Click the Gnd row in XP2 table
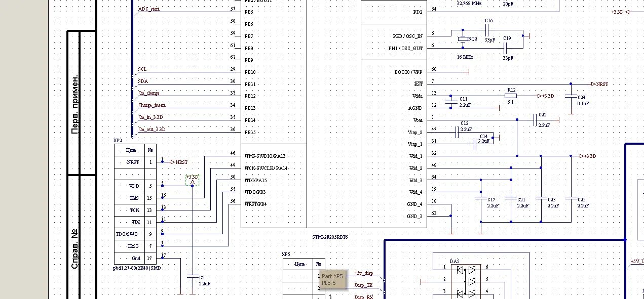The image size is (644, 299). click(x=135, y=258)
